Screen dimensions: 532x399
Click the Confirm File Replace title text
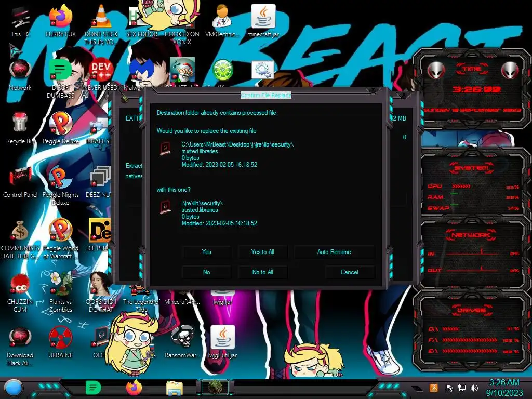click(x=266, y=96)
